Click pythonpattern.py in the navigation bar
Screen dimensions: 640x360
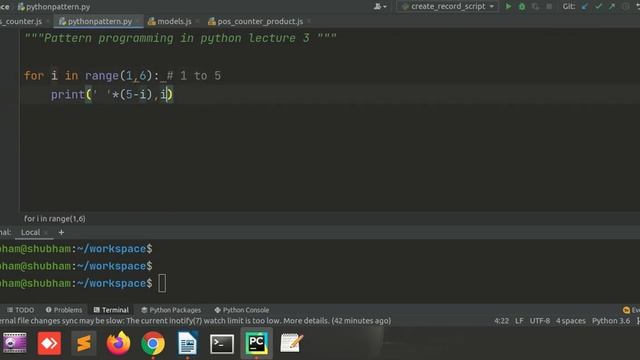[54, 7]
